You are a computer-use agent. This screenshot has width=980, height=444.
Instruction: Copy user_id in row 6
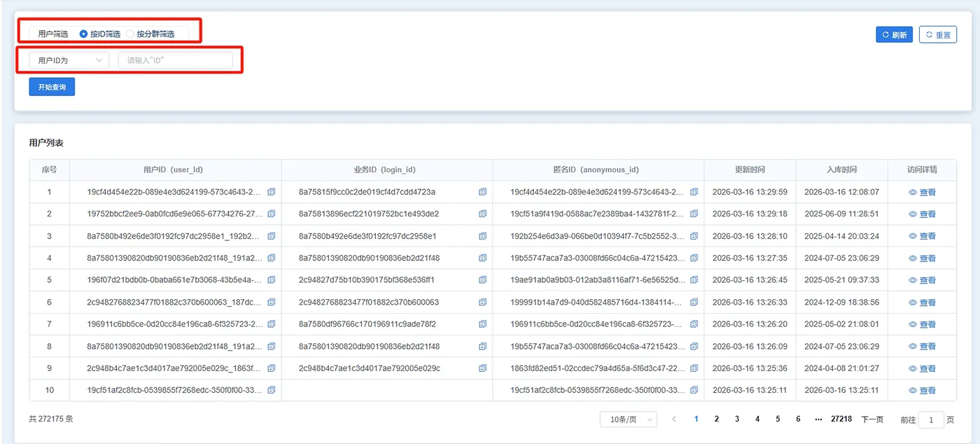pyautogui.click(x=272, y=303)
